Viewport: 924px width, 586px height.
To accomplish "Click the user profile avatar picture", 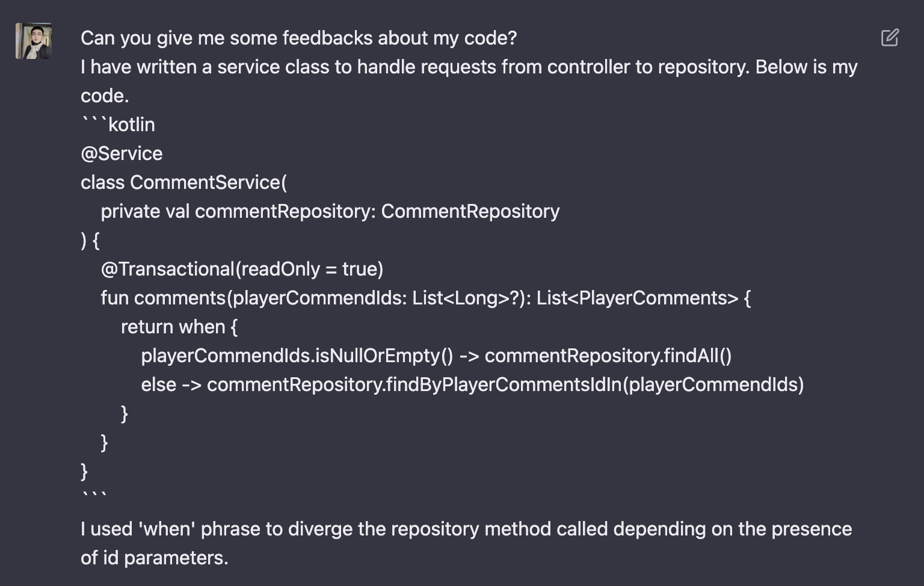I will click(34, 41).
